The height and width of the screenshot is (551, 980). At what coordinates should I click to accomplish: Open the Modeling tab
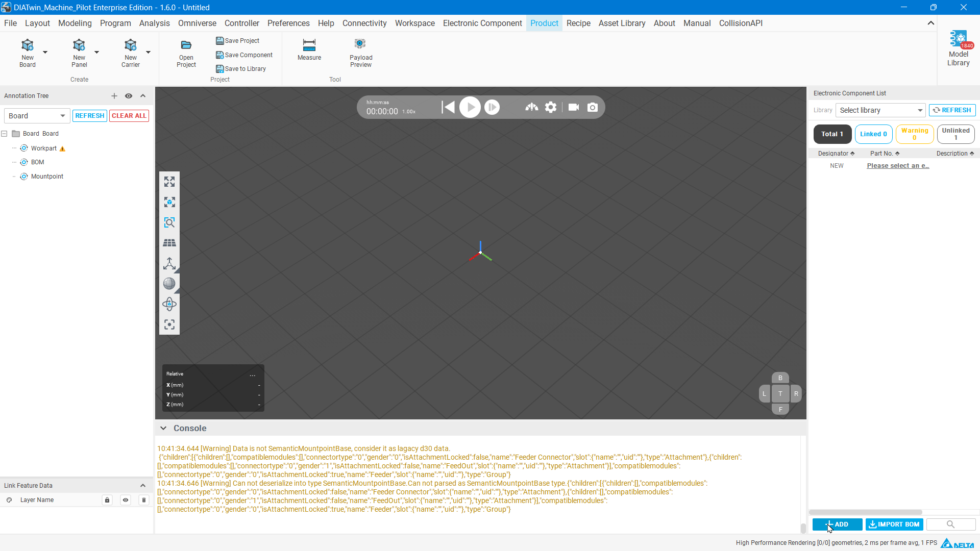(75, 23)
